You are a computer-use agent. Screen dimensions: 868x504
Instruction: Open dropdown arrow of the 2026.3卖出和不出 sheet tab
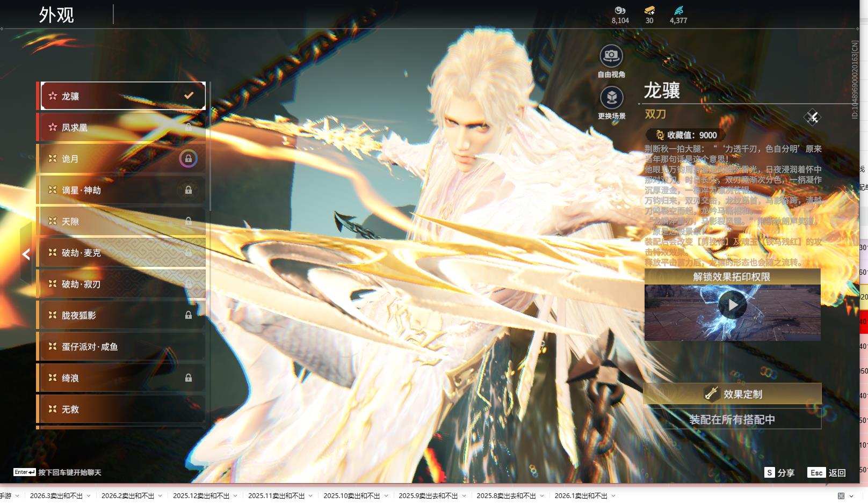click(x=89, y=496)
